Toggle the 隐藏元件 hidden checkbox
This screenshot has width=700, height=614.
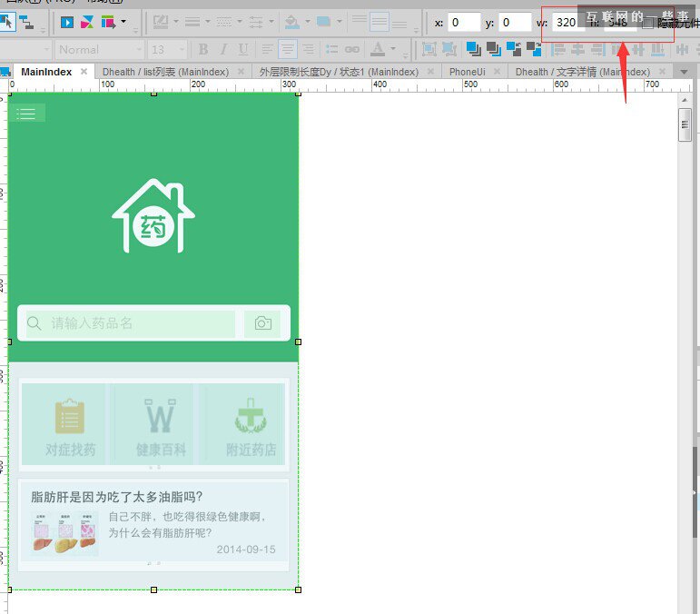pyautogui.click(x=647, y=23)
